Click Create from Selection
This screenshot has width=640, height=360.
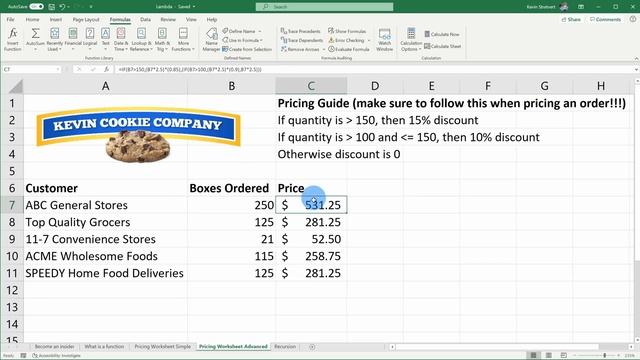point(247,49)
